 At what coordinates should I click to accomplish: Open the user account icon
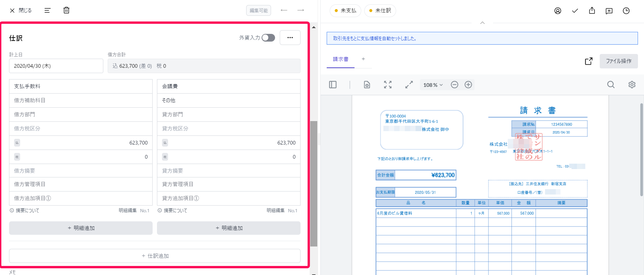click(x=558, y=11)
